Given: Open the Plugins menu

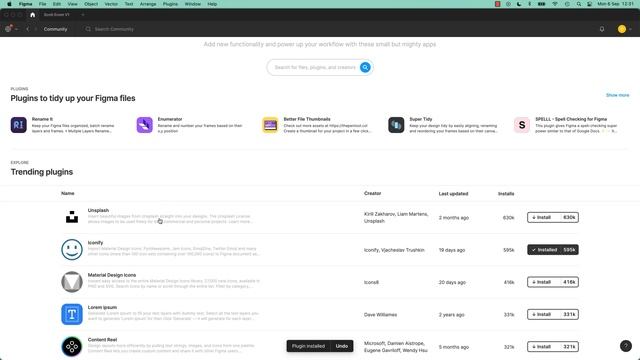Looking at the screenshot, I should pos(171,4).
